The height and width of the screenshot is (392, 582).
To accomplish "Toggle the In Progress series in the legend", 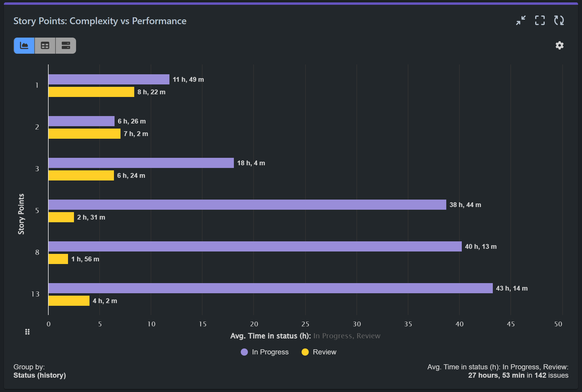I will pyautogui.click(x=264, y=352).
